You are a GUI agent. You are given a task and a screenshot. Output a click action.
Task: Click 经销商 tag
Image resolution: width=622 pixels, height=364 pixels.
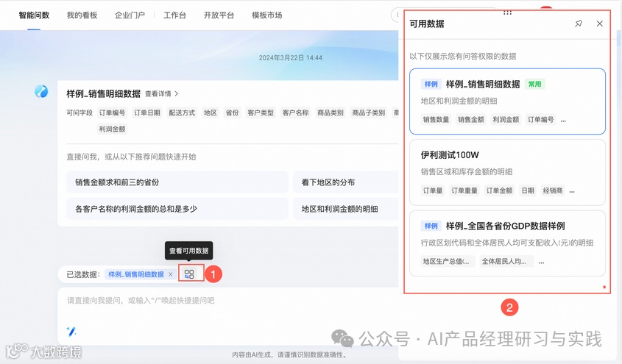click(553, 190)
